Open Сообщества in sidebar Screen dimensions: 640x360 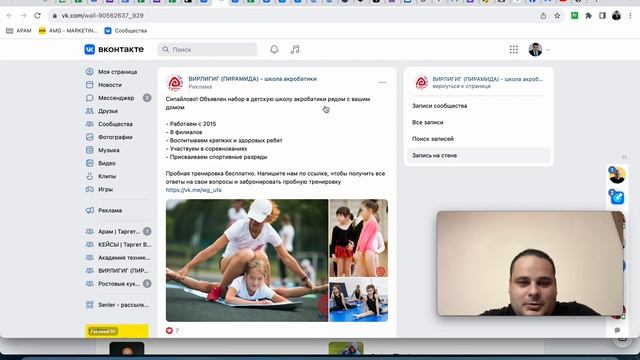click(x=115, y=124)
